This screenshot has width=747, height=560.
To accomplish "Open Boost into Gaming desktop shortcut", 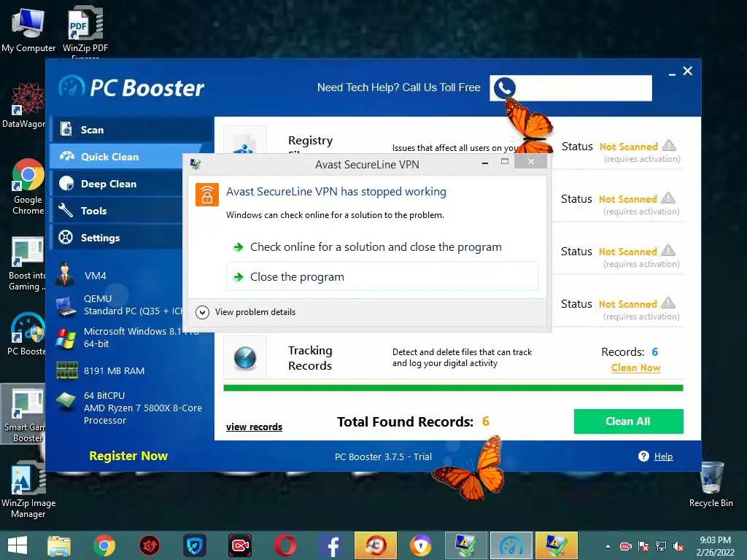I will coord(27,264).
